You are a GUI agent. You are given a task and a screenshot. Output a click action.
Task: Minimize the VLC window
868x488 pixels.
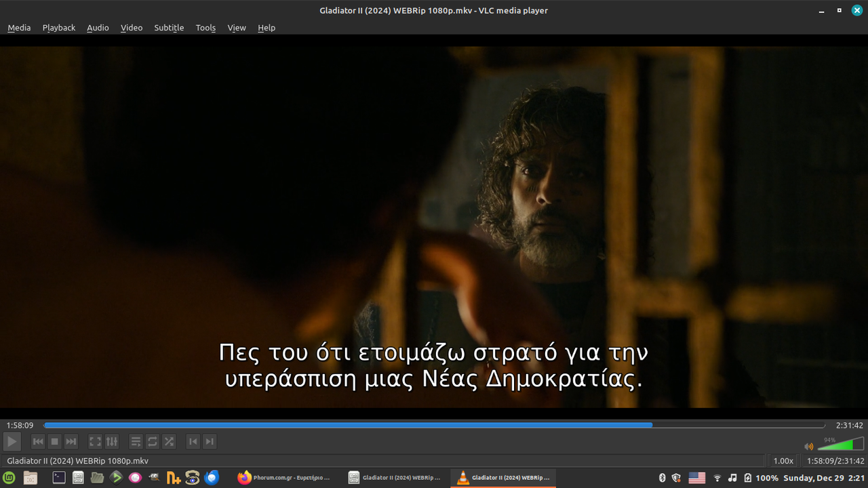[x=823, y=10]
